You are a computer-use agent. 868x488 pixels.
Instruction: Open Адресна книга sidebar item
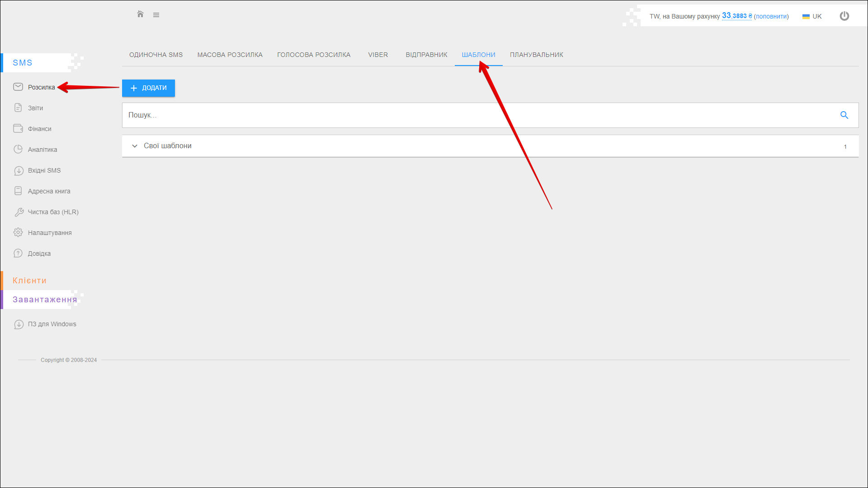49,191
